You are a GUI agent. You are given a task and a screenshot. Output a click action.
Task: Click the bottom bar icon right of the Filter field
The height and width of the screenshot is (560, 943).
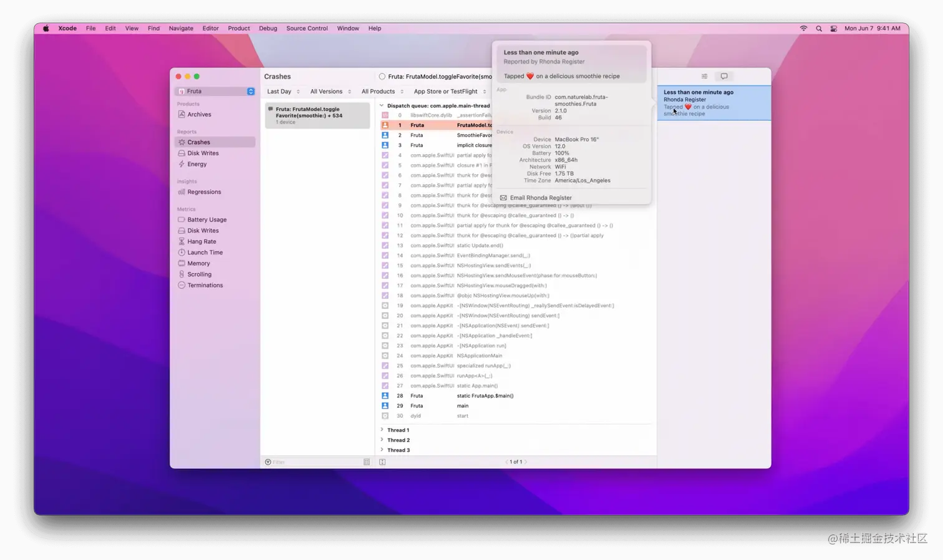click(367, 462)
